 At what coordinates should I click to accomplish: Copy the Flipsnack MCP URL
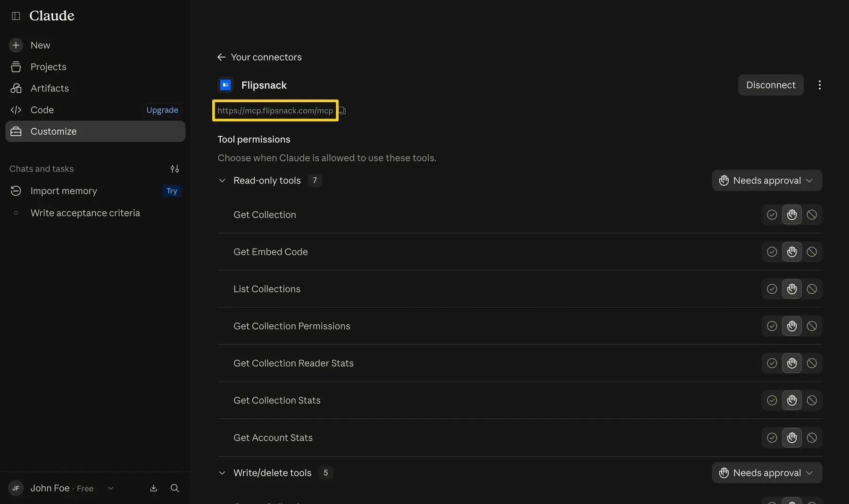[x=343, y=111]
